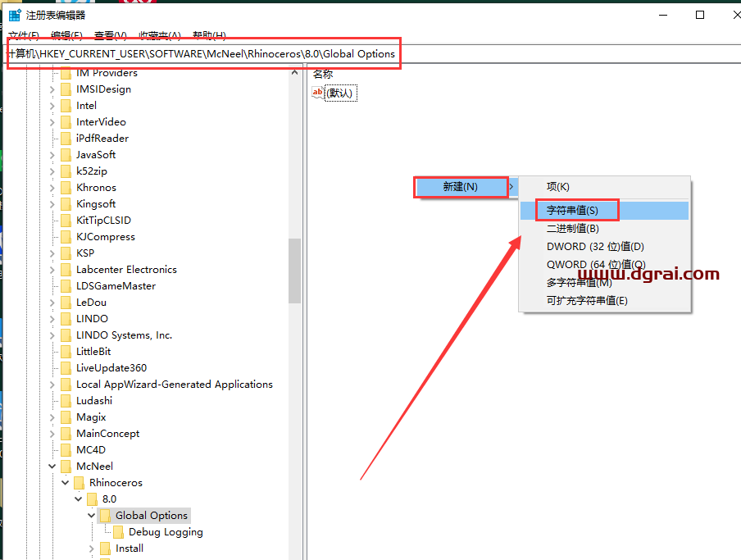Expand the Magix tree node
This screenshot has height=560, width=741.
(x=52, y=417)
